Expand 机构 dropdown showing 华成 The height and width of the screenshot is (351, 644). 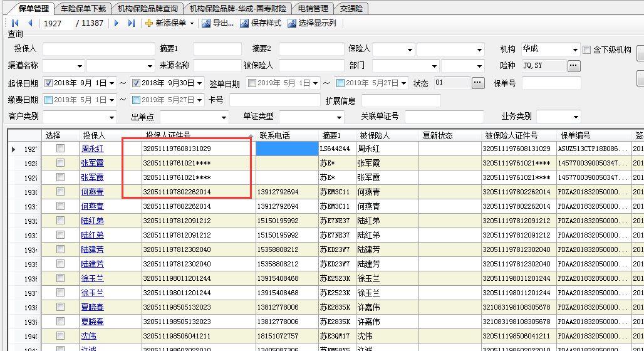(x=575, y=50)
